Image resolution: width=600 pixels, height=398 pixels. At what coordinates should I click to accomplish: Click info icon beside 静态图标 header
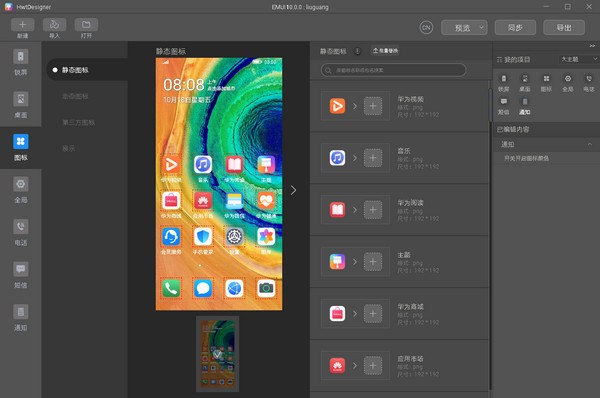click(357, 51)
